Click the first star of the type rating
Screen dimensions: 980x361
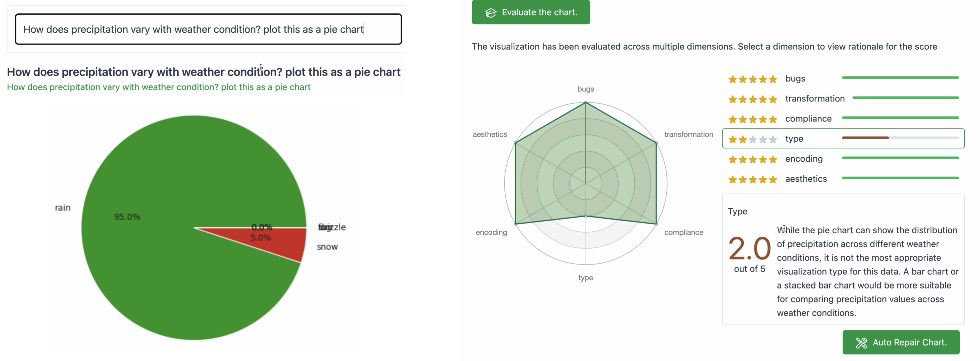[x=733, y=139]
